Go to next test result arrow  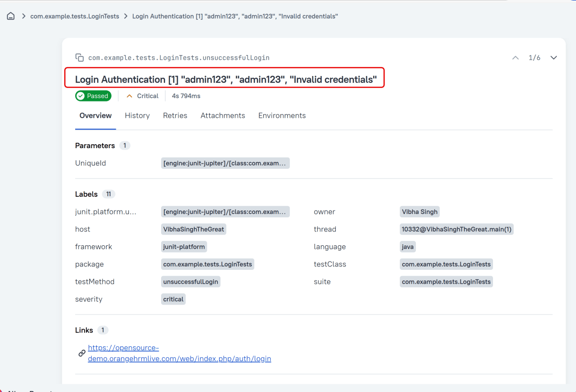click(553, 58)
